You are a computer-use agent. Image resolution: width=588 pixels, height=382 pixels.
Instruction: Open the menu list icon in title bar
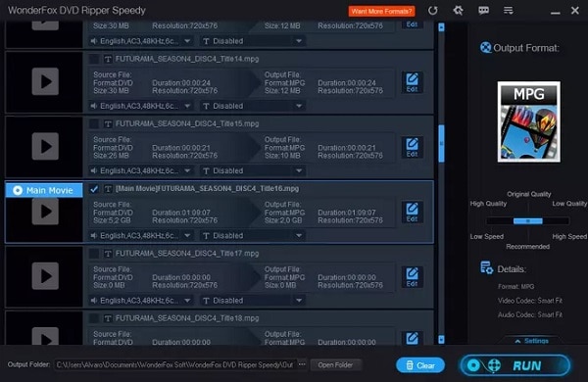[508, 11]
